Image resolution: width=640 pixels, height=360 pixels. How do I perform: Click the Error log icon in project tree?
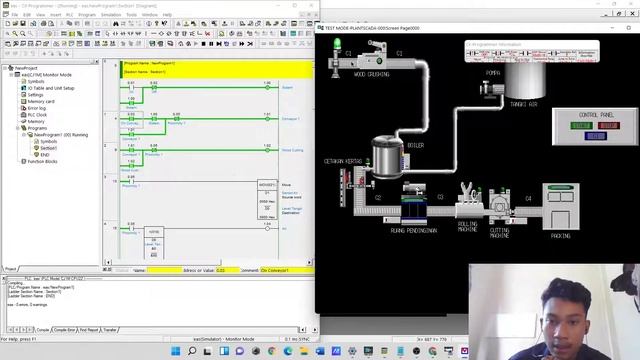pyautogui.click(x=24, y=108)
